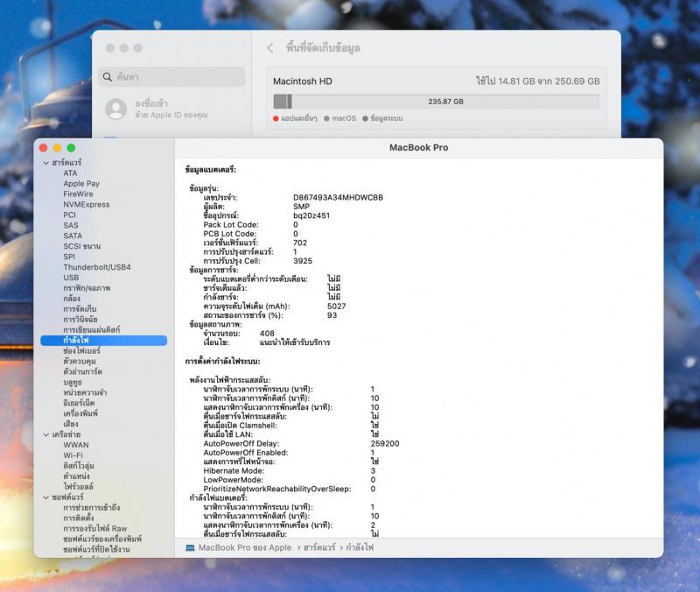Select SPI in sidebar
Screen dimensions: 700x592
69,257
